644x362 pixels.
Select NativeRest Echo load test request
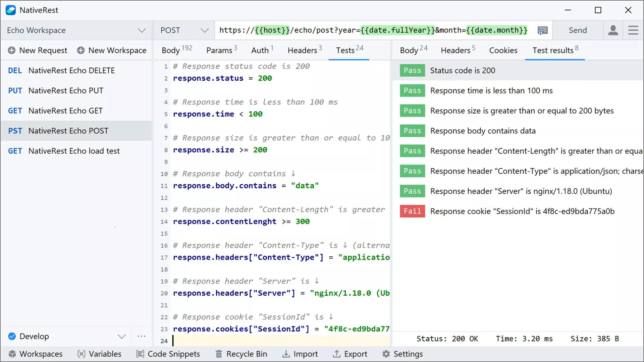(74, 151)
